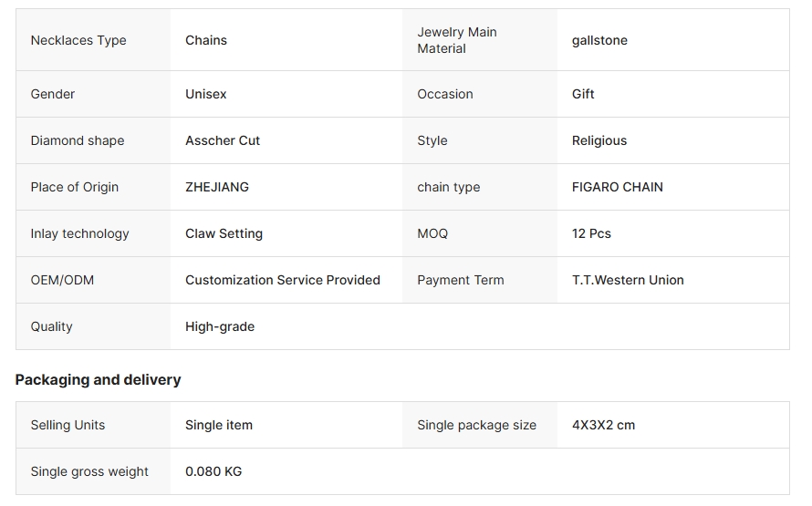
Task: Select the "Gift" occasion value
Action: (x=583, y=94)
